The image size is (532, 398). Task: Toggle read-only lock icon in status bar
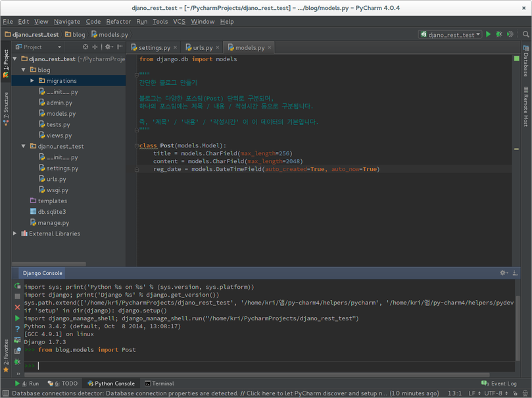515,393
